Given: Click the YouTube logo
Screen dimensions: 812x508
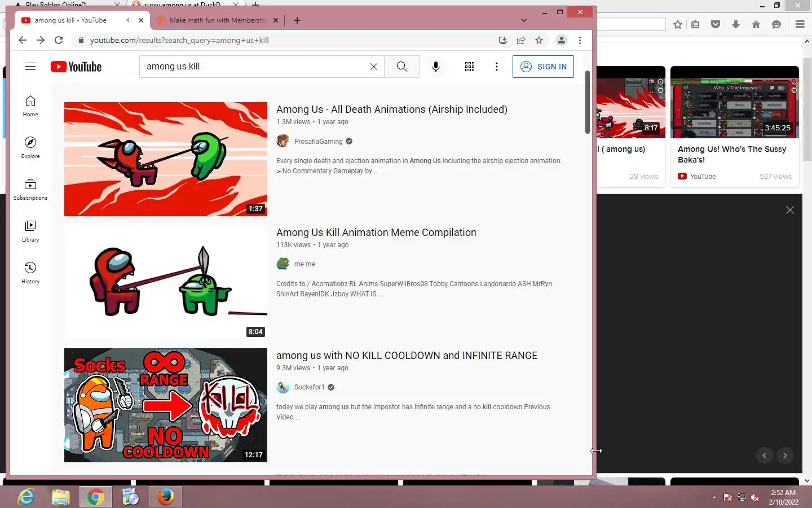Looking at the screenshot, I should pyautogui.click(x=76, y=67).
